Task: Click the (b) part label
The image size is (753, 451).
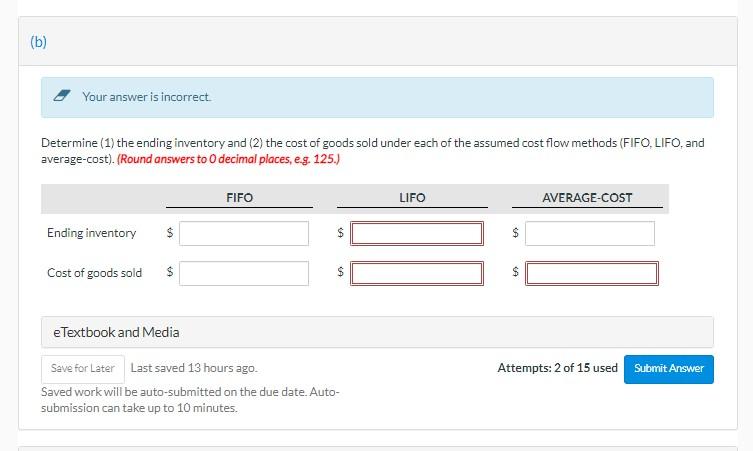Action: (x=38, y=42)
